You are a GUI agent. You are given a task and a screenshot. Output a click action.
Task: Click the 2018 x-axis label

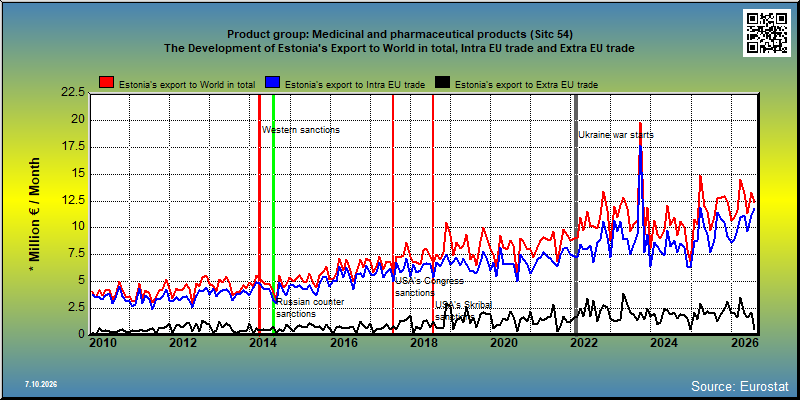point(423,342)
